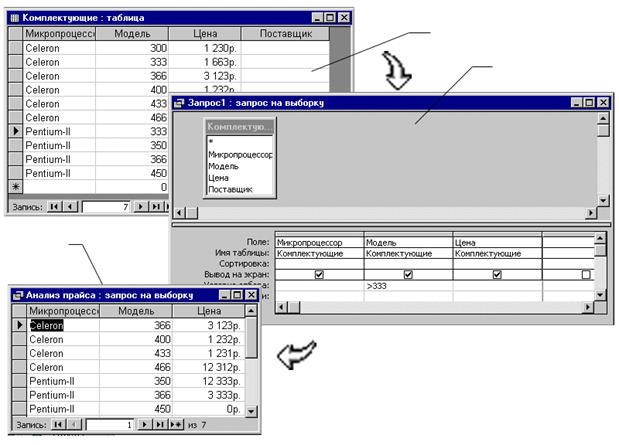The height and width of the screenshot is (445, 619).
Task: Click the Цена column header in Комплектующие table
Action: (183, 33)
